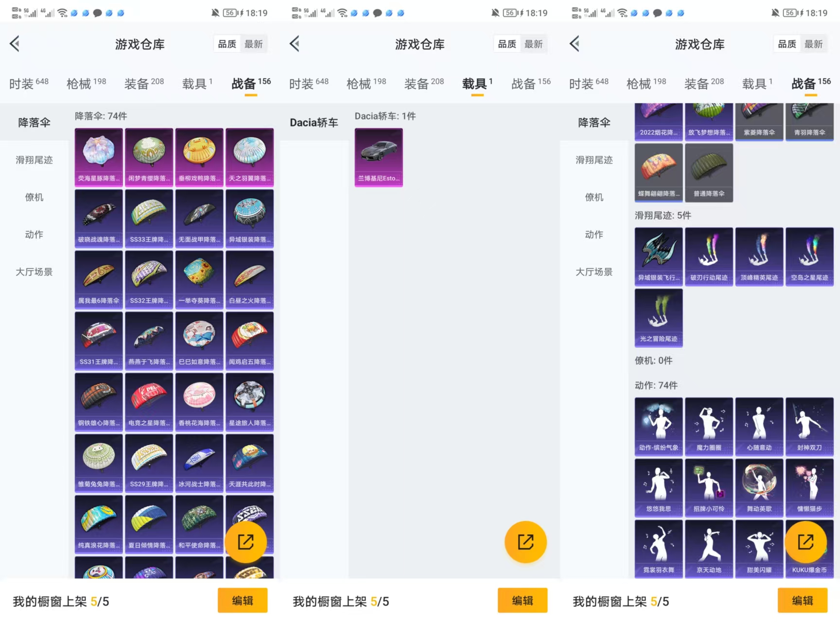View the 巳巳如意 parachute
The height and width of the screenshot is (622, 840).
[199, 341]
